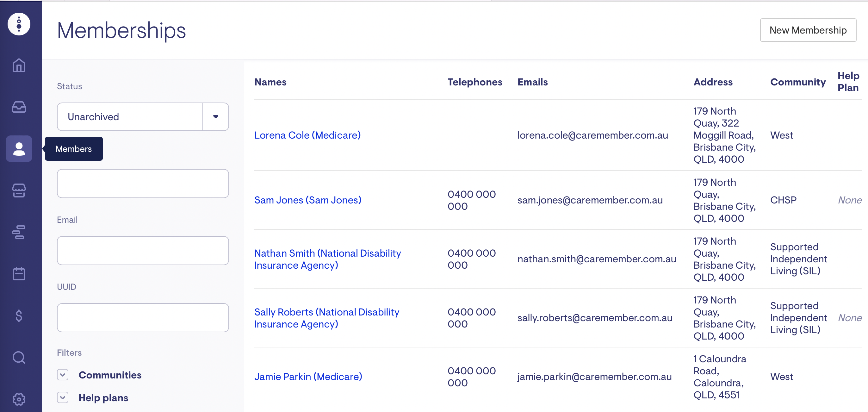868x412 pixels.
Task: Click the round logo at top left
Action: pyautogui.click(x=19, y=24)
